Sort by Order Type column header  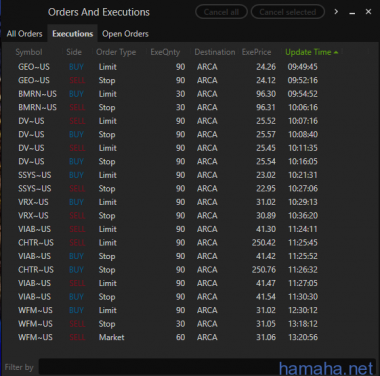tap(116, 52)
